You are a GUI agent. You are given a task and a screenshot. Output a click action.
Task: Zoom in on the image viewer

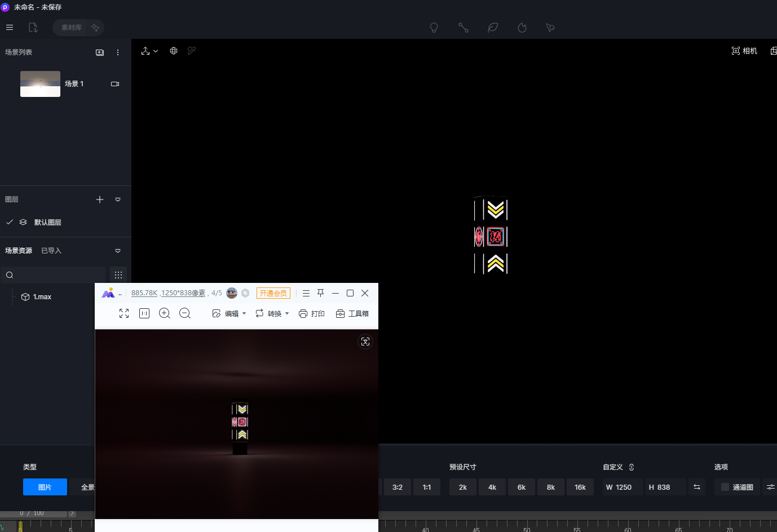[x=165, y=313]
